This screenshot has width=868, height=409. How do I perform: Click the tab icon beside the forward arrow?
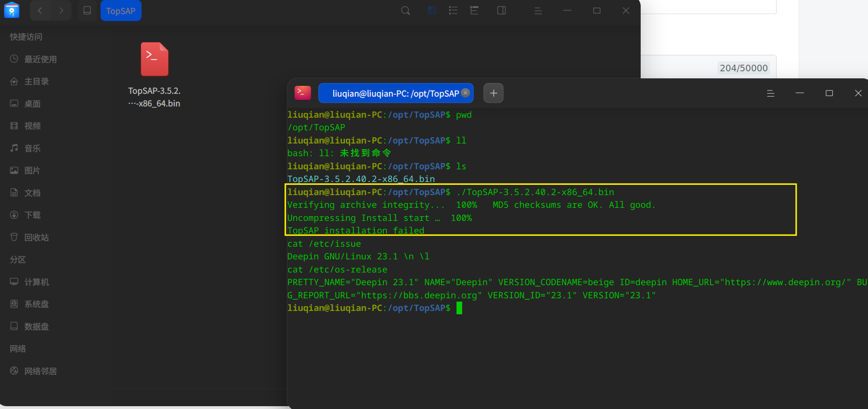[x=87, y=11]
